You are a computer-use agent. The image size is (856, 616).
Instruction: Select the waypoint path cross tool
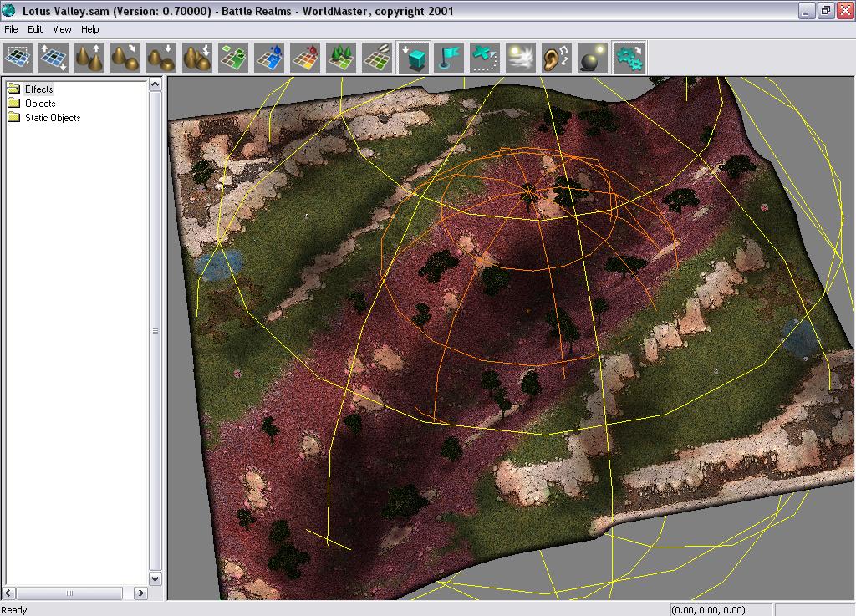(x=485, y=58)
